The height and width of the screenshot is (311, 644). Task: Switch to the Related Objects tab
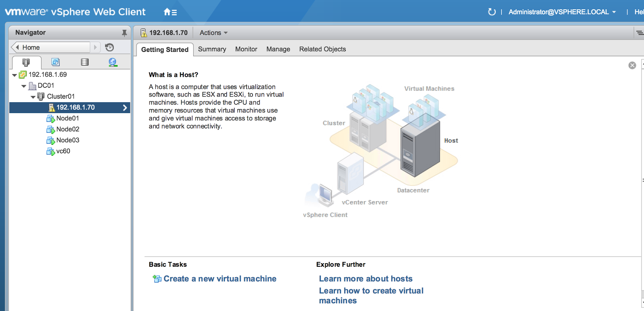(322, 49)
